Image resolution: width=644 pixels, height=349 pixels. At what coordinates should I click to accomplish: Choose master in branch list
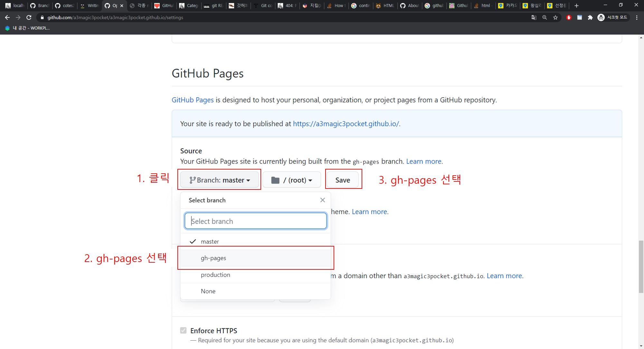click(x=256, y=241)
